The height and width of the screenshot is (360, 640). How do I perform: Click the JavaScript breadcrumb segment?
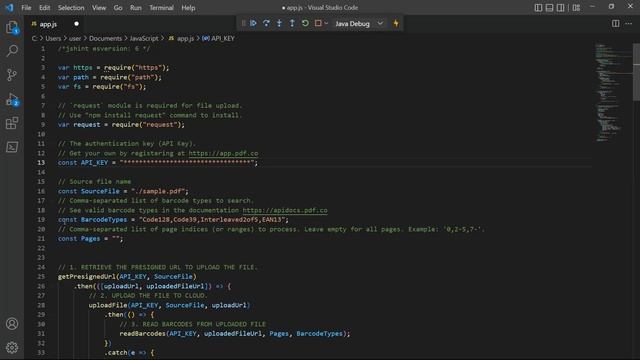(x=144, y=38)
